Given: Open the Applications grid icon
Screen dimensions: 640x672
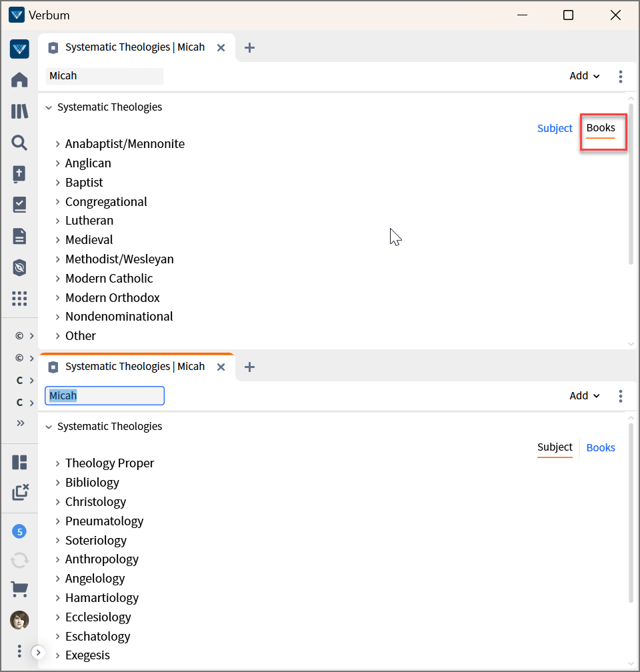Looking at the screenshot, I should [19, 298].
